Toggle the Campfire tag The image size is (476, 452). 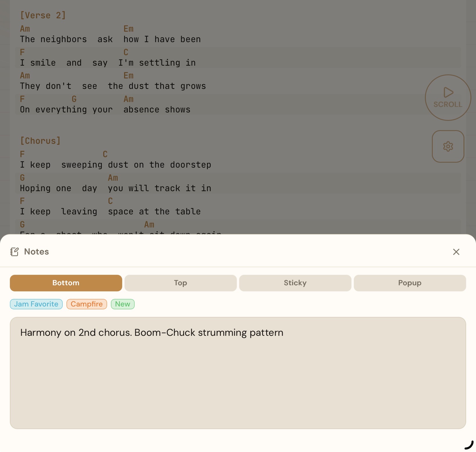pyautogui.click(x=86, y=304)
